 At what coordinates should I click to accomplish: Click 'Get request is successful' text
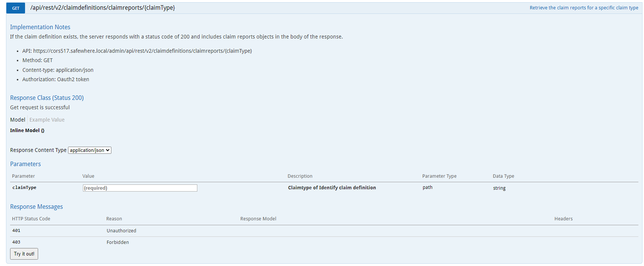pyautogui.click(x=40, y=107)
